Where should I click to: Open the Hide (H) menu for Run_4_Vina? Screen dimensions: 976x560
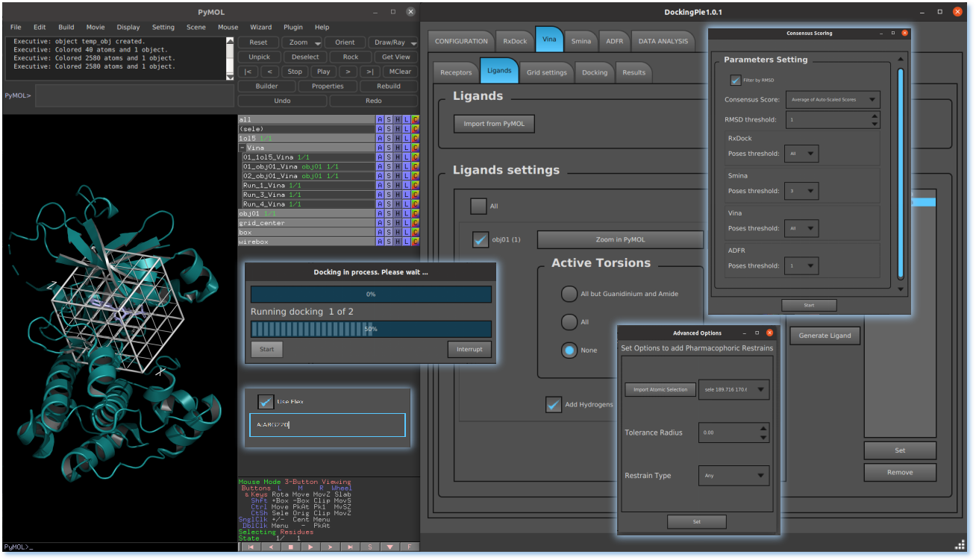pyautogui.click(x=398, y=204)
